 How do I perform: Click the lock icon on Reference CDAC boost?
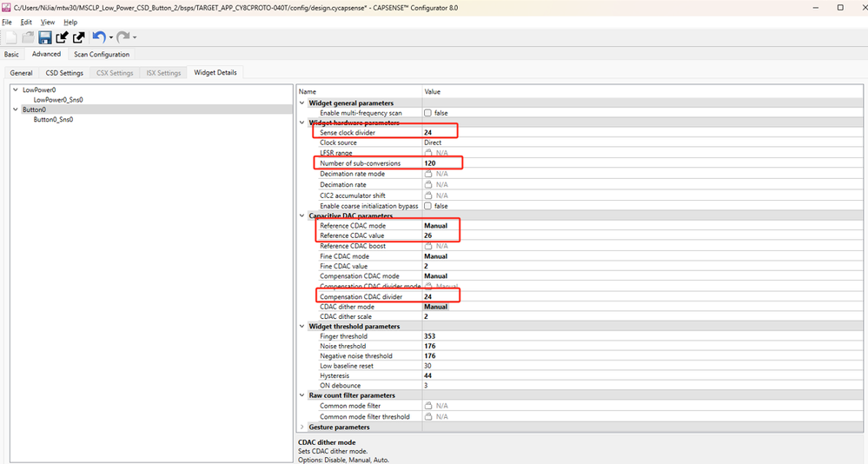pyautogui.click(x=427, y=246)
